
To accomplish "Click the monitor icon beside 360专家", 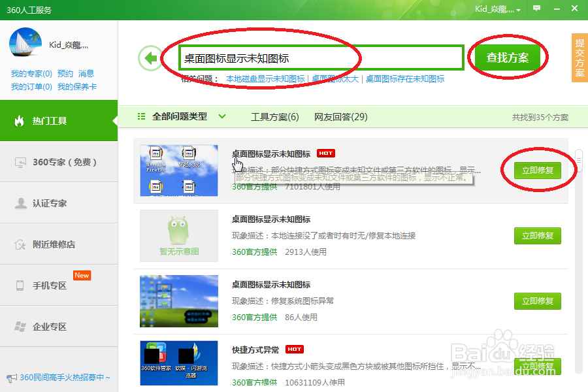I will (x=21, y=162).
